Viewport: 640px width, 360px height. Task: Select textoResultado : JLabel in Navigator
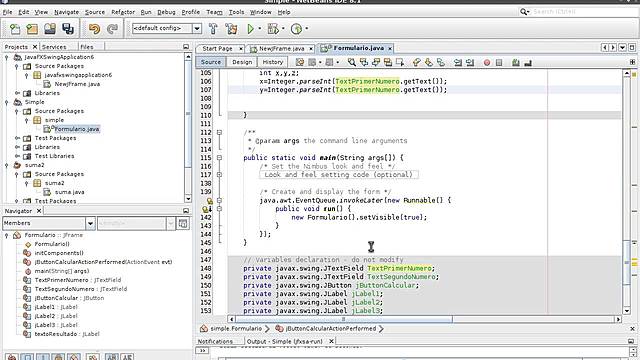(67, 334)
